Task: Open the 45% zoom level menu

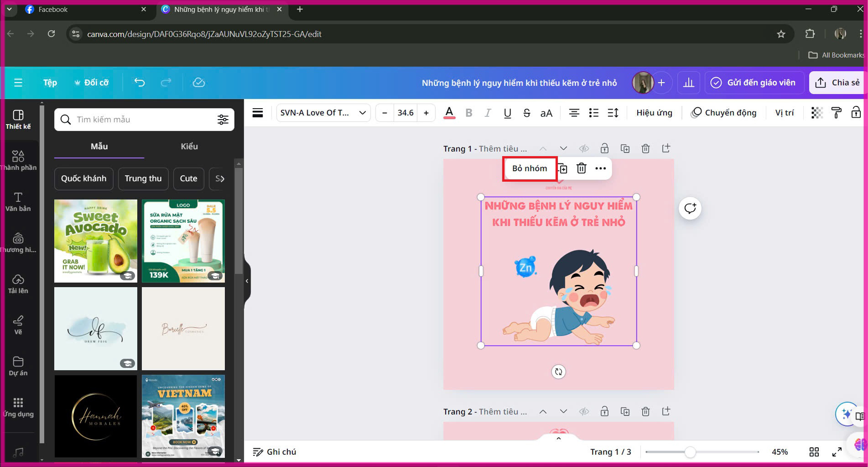Action: click(779, 452)
